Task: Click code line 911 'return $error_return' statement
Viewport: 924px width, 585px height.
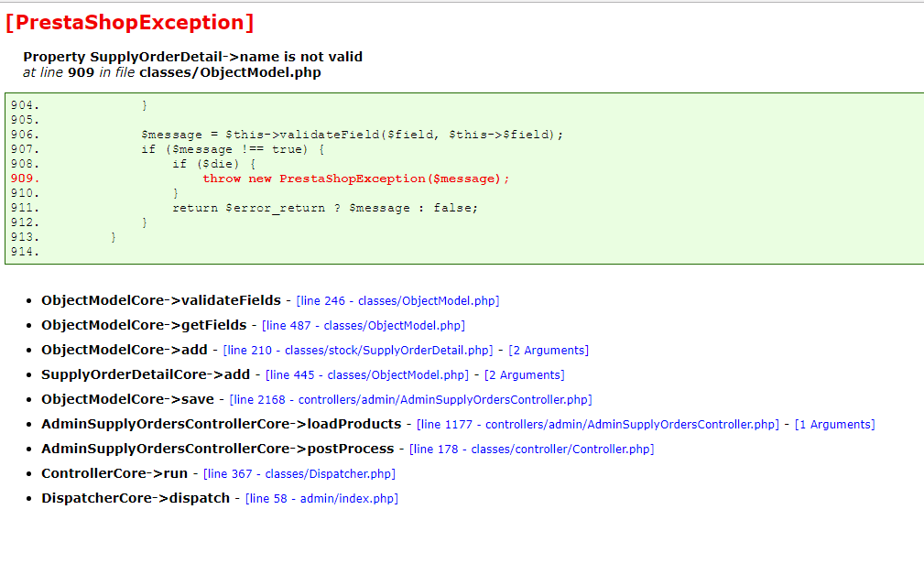Action: click(x=325, y=208)
